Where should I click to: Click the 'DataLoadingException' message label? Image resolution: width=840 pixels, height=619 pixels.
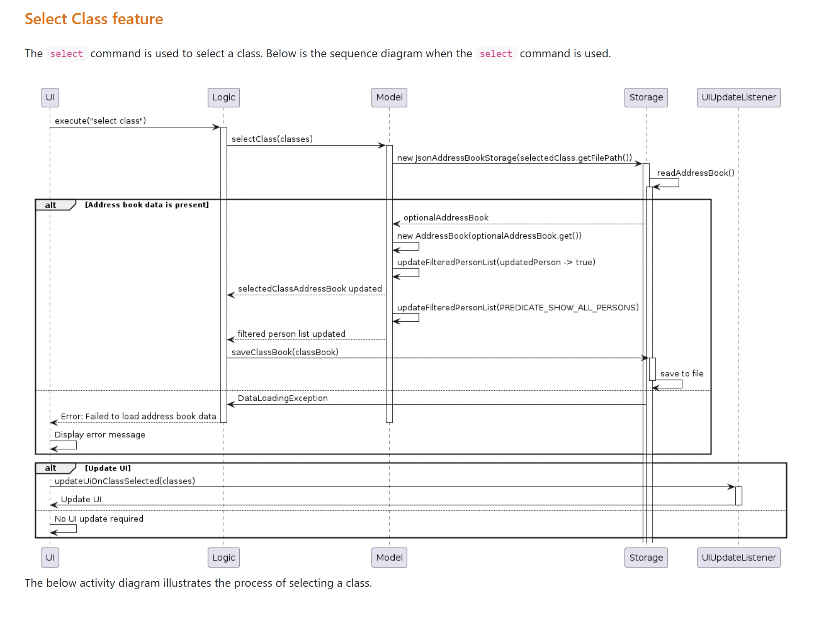point(283,398)
